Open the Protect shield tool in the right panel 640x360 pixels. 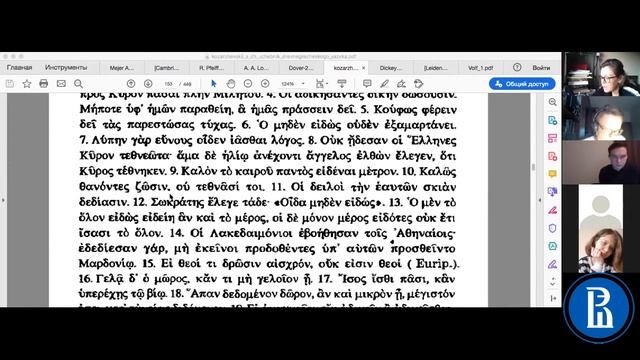(552, 228)
